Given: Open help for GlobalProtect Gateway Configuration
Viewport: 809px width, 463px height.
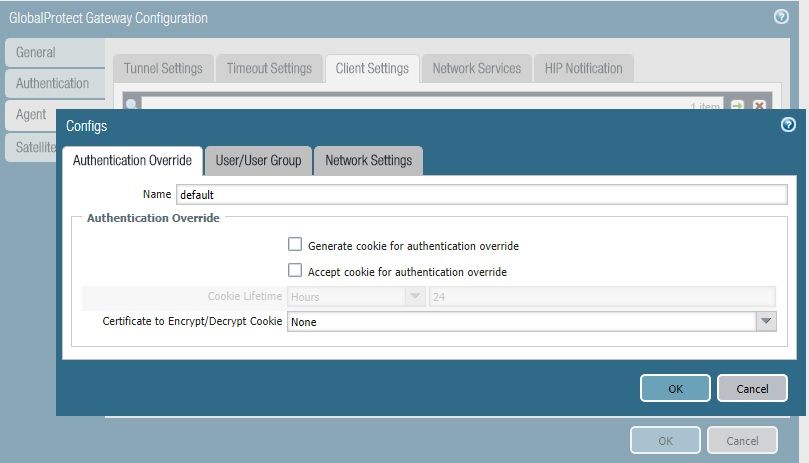Looking at the screenshot, I should pyautogui.click(x=781, y=17).
